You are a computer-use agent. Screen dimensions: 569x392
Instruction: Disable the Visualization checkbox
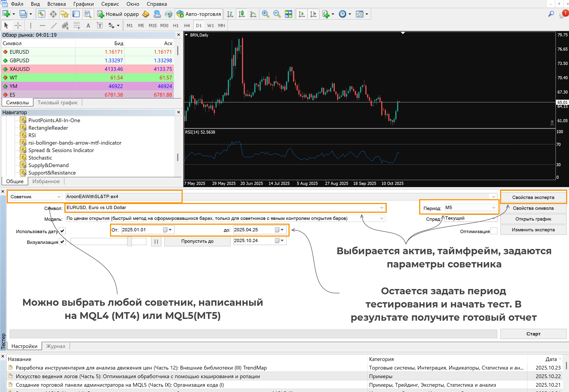click(x=62, y=242)
